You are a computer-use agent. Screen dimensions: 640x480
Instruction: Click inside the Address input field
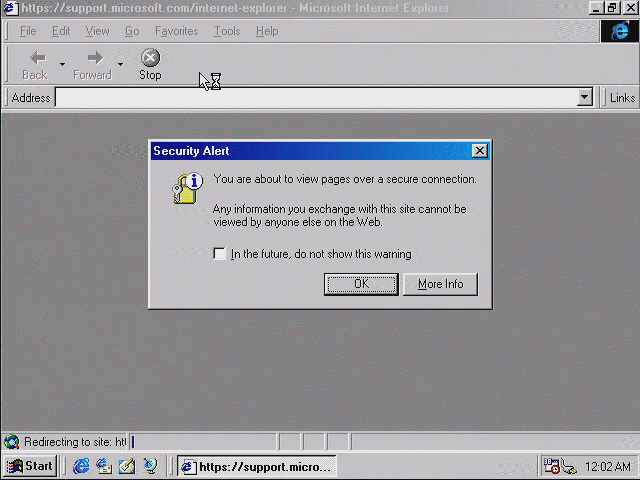pyautogui.click(x=316, y=98)
